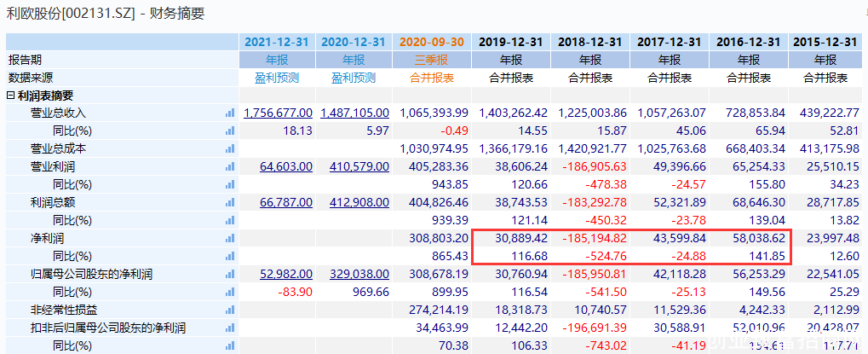Click 2017 net profit value 43,599.84
The image size is (868, 354).
679,239
